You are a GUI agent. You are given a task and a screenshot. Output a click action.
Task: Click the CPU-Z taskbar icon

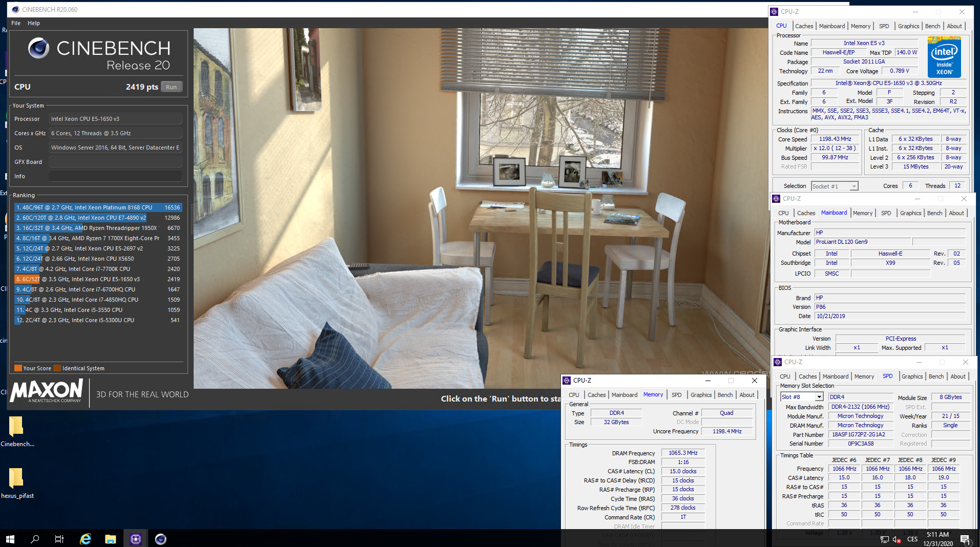click(x=135, y=539)
